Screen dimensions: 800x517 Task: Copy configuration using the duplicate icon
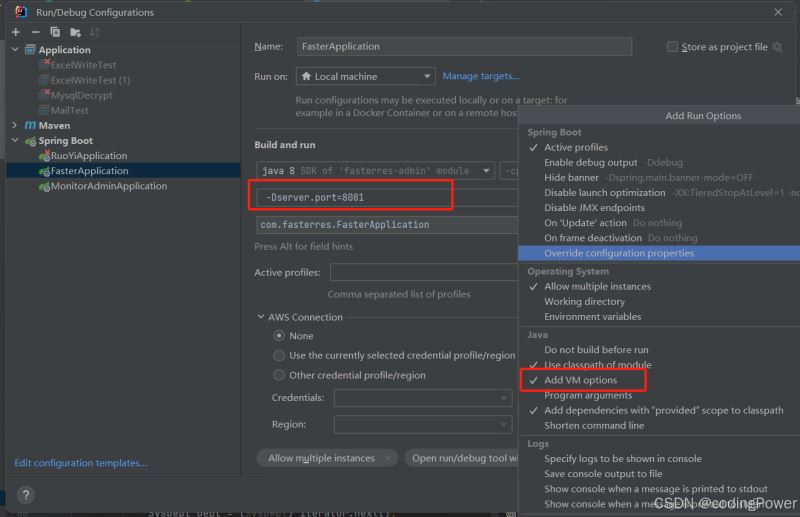pos(55,32)
